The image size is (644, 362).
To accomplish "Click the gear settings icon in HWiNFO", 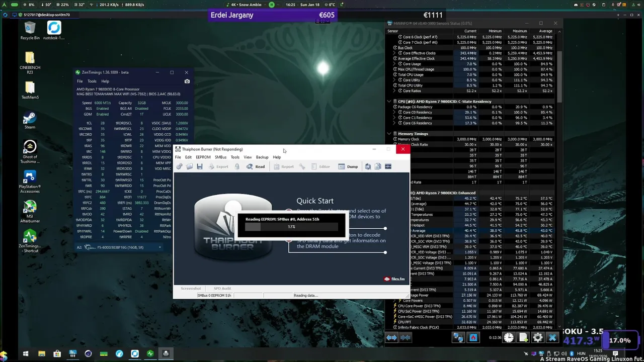I will [x=538, y=338].
